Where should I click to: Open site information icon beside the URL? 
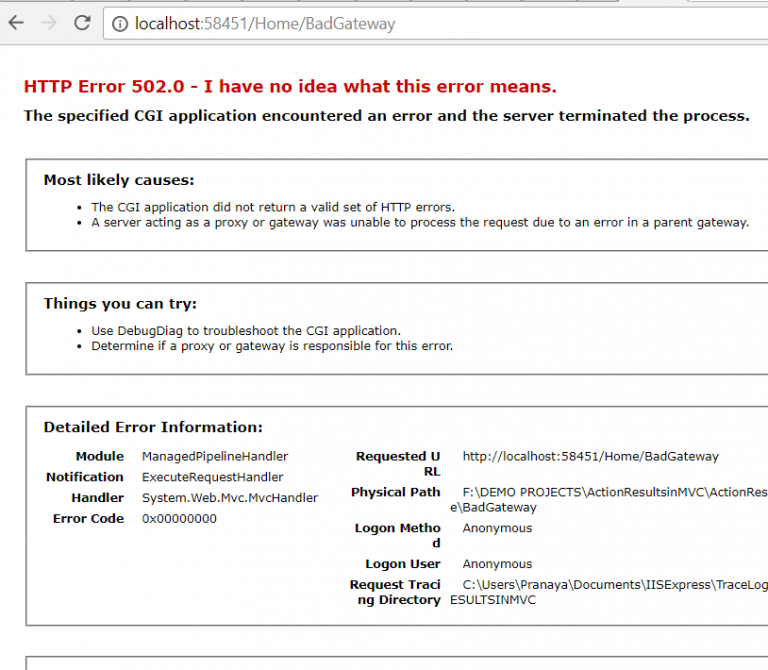click(x=120, y=23)
